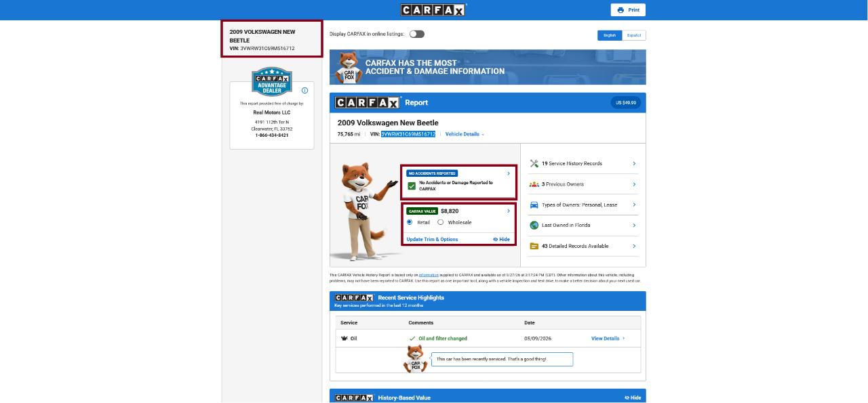Click the Last Owned in Florida globe icon
The height and width of the screenshot is (403, 868).
[x=534, y=225]
